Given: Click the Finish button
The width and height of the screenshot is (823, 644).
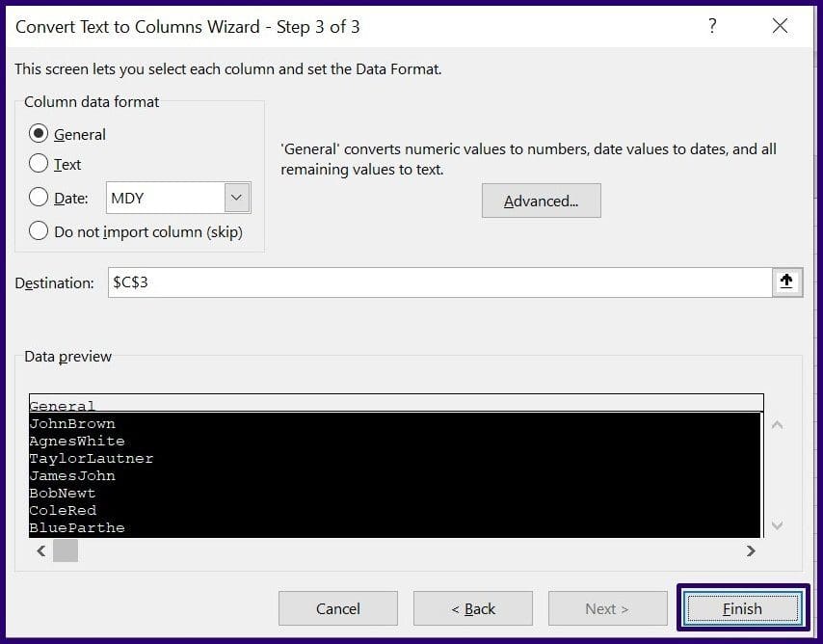Looking at the screenshot, I should click(742, 608).
